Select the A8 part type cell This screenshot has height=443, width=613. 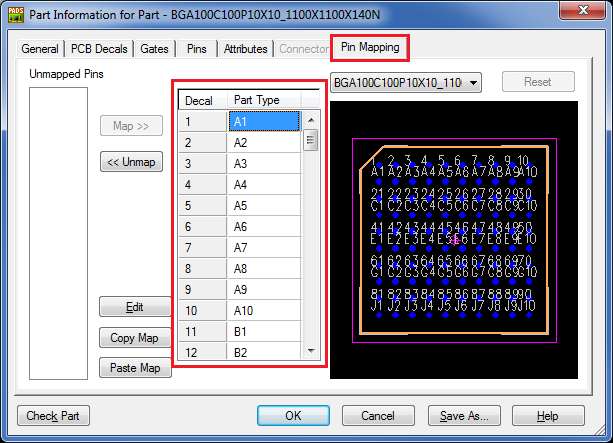point(264,269)
